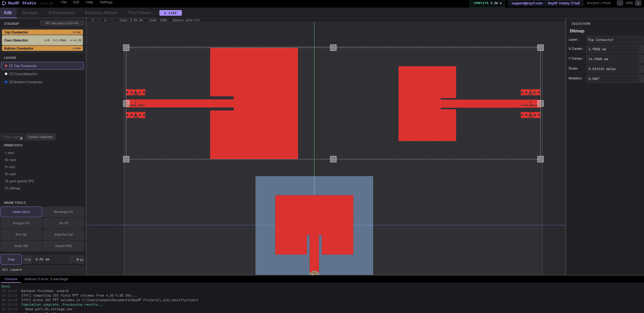Viewport: 644px width, 313px height.
Task: Click the support@rayrf.com Hobby Trial badge
Action: pos(546,3)
